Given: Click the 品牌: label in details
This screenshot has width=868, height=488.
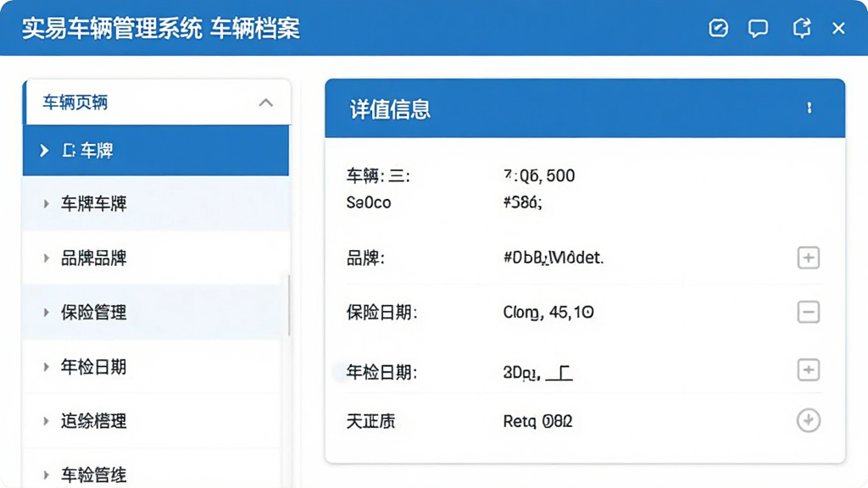Looking at the screenshot, I should coord(364,258).
